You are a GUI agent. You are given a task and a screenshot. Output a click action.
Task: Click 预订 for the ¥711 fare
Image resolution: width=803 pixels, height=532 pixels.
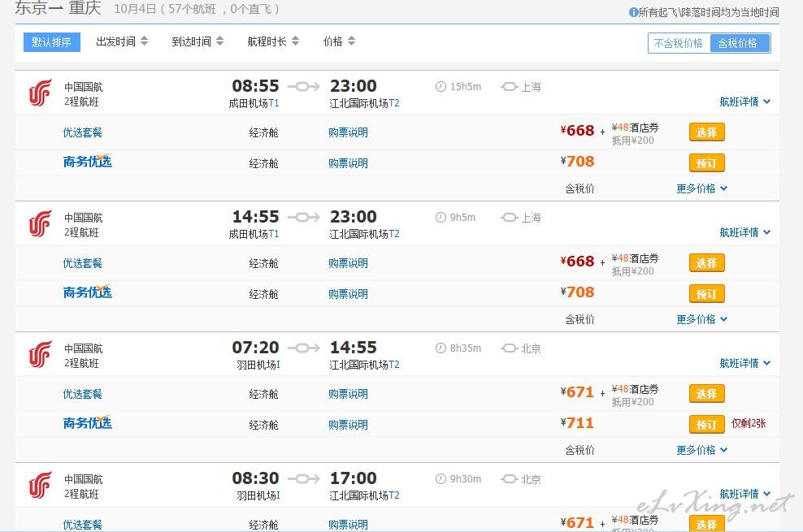point(707,425)
